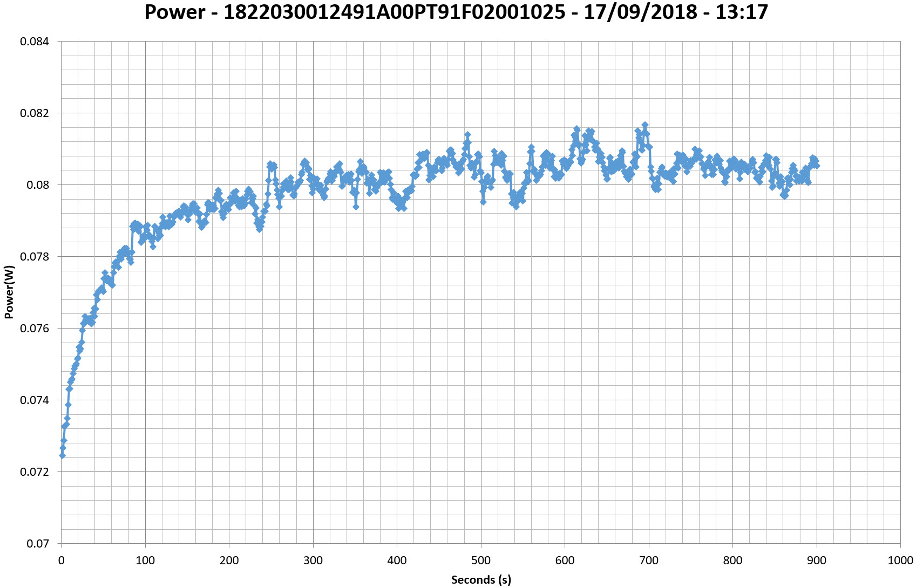Click the 0.078 y-axis tick label
The image size is (916, 588).
pos(34,257)
